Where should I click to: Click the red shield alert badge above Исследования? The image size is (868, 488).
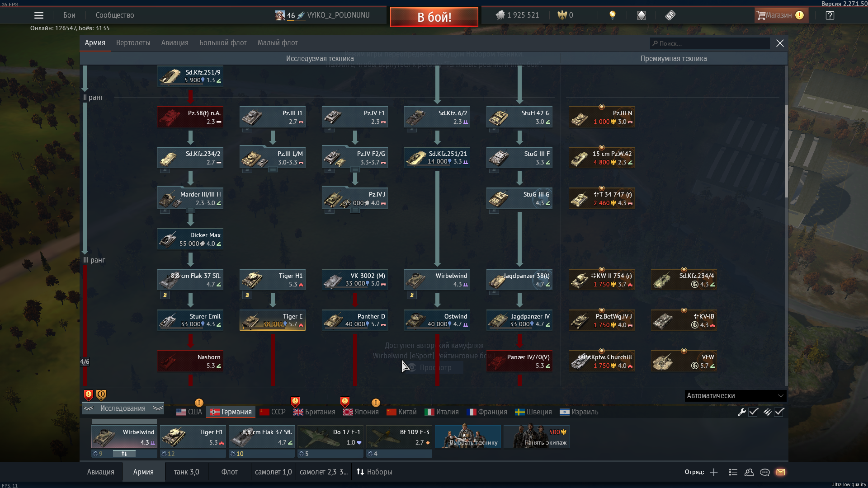pyautogui.click(x=89, y=395)
